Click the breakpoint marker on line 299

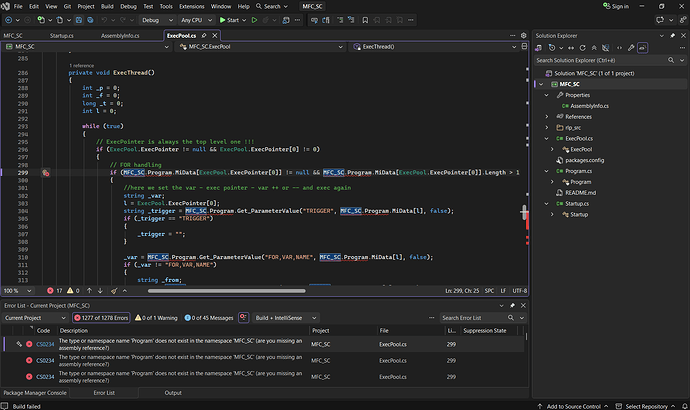(x=45, y=173)
